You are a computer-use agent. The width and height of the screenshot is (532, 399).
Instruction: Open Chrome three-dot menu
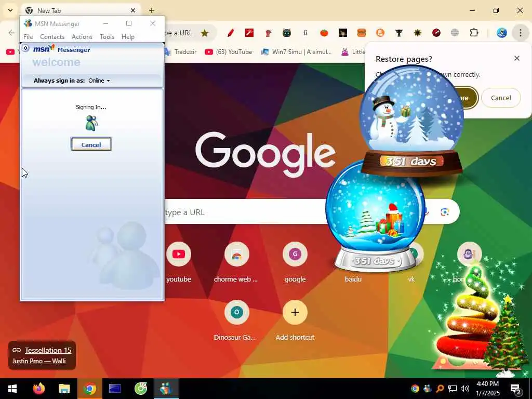(x=521, y=33)
